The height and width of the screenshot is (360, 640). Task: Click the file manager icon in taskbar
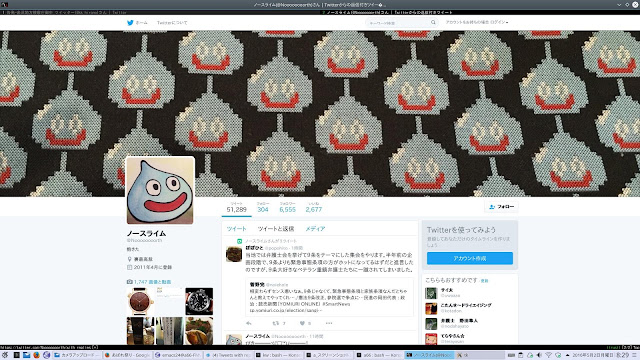(x=27, y=355)
